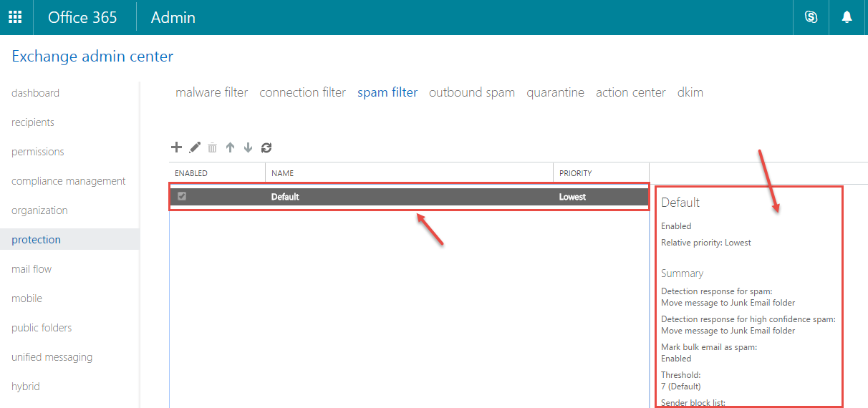Viewport: 868px width, 408px height.
Task: Go to hybrid in the sidebar
Action: point(26,387)
